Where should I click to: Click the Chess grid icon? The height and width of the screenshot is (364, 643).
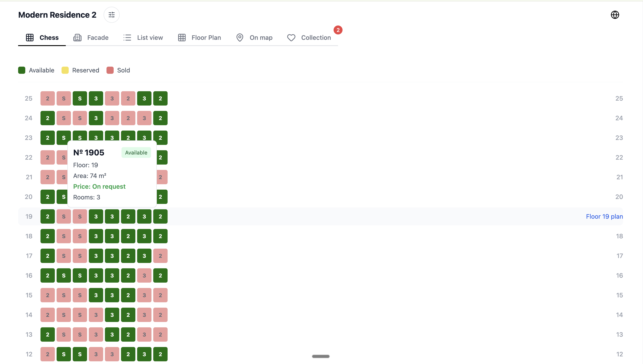tap(30, 38)
